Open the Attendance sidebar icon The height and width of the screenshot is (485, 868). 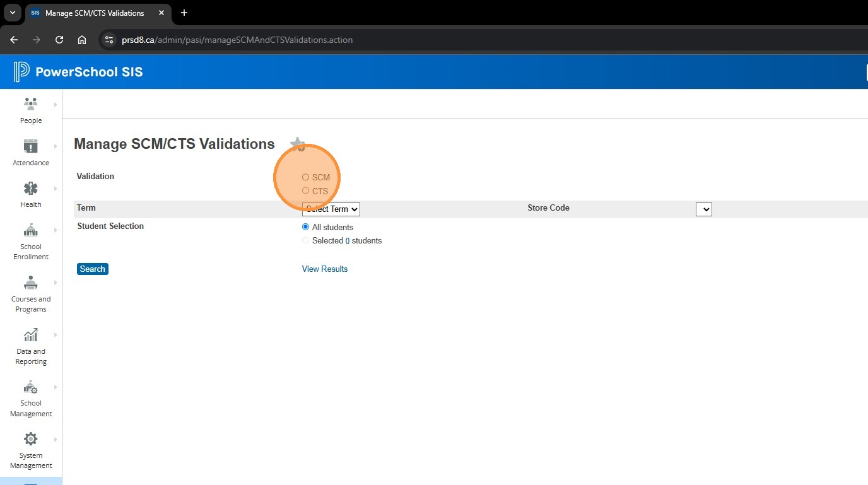click(30, 146)
